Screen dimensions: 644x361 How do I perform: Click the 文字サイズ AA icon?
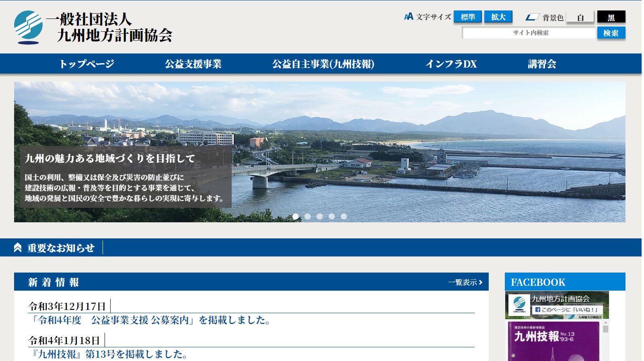click(x=408, y=17)
